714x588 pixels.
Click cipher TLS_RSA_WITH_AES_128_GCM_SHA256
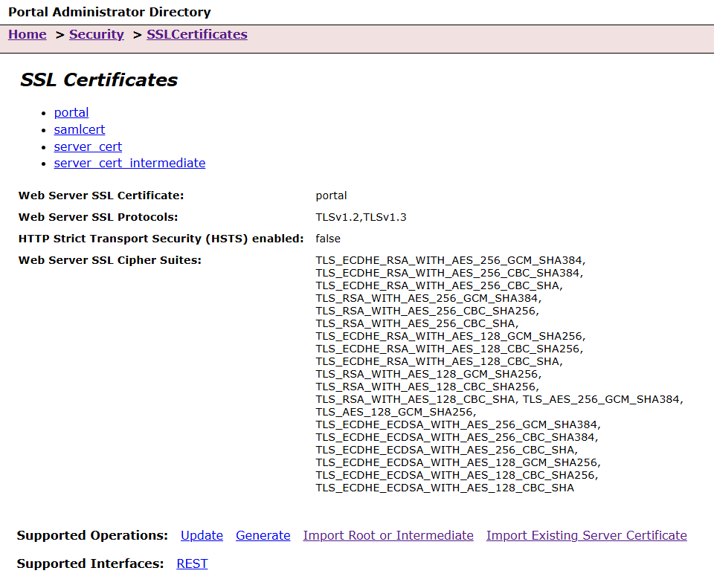(427, 374)
